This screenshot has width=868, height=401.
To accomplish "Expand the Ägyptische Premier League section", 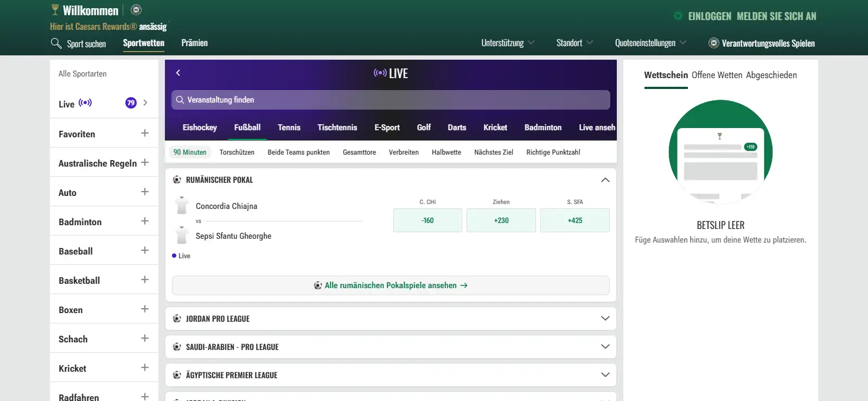I will coord(605,375).
